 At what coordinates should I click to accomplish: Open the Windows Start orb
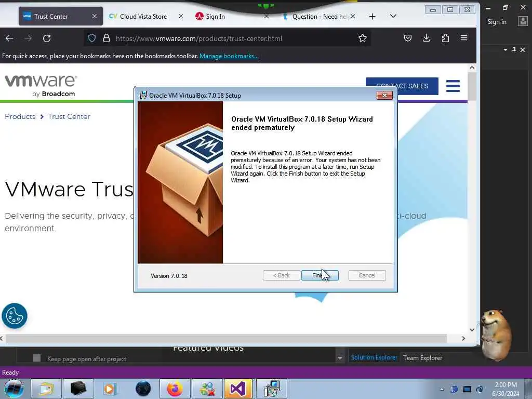[x=14, y=389]
